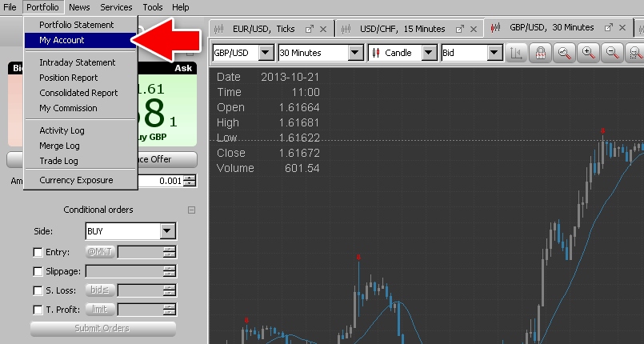Click the Amount input field showing 0.001
Image resolution: width=644 pixels, height=344 pixels.
pos(161,181)
